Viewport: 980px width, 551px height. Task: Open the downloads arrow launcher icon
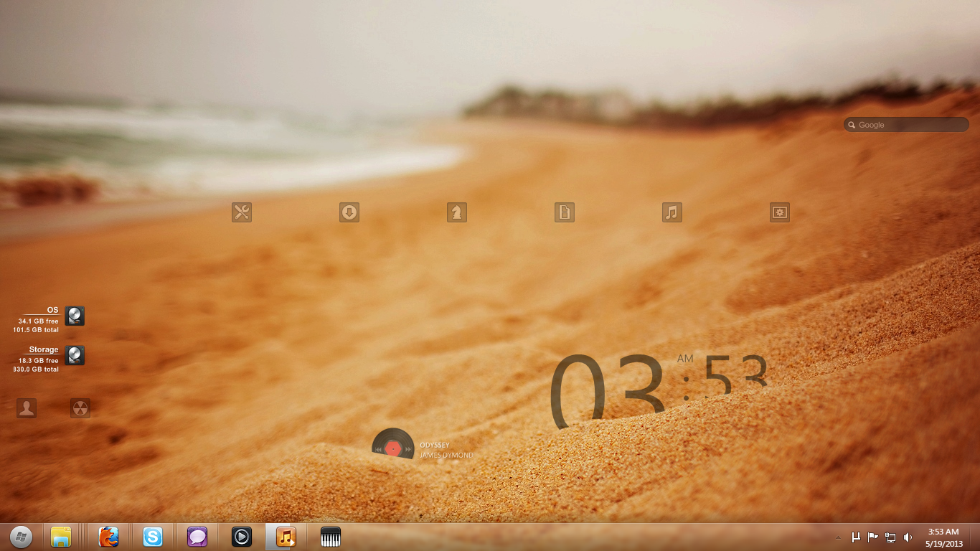click(349, 212)
